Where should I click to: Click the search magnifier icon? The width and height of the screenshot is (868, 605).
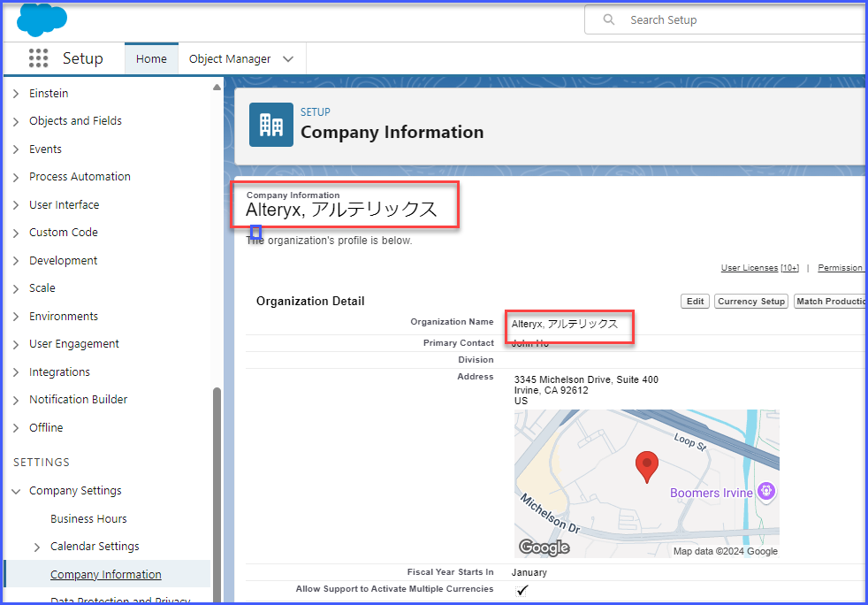click(x=609, y=20)
